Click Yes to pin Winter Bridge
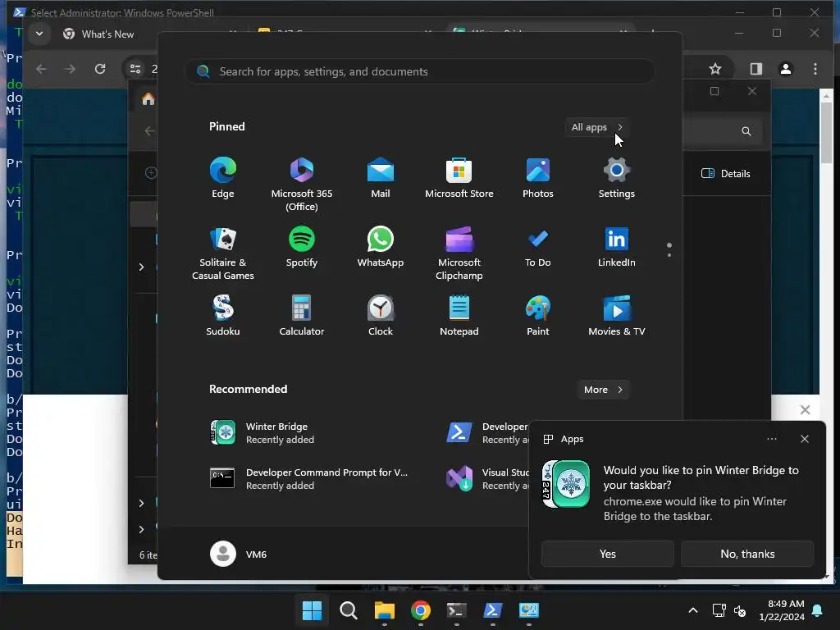Viewport: 840px width, 630px height. tap(608, 554)
